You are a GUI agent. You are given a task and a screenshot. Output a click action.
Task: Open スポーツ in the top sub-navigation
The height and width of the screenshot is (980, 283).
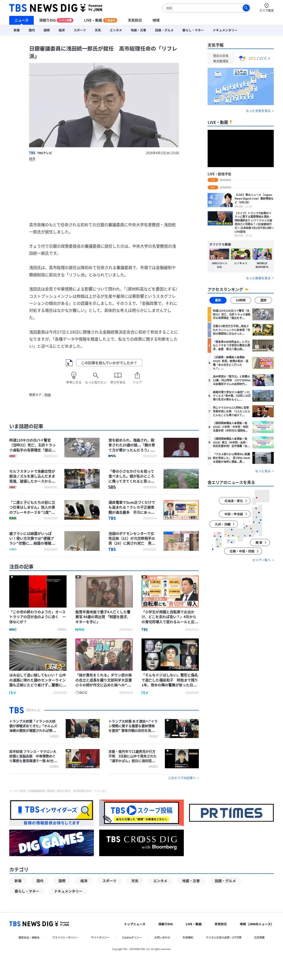coord(80,30)
